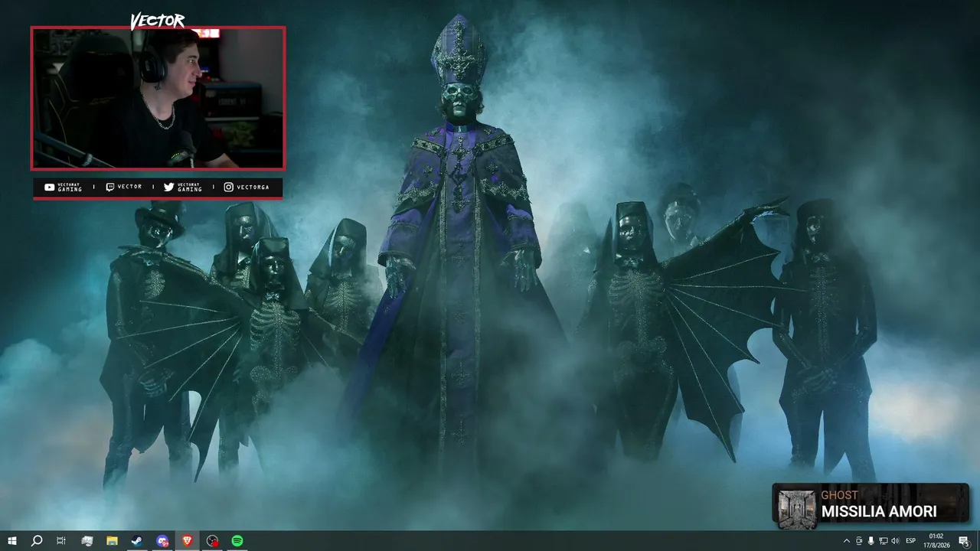Open the Windows Start menu
The image size is (980, 551).
point(12,541)
